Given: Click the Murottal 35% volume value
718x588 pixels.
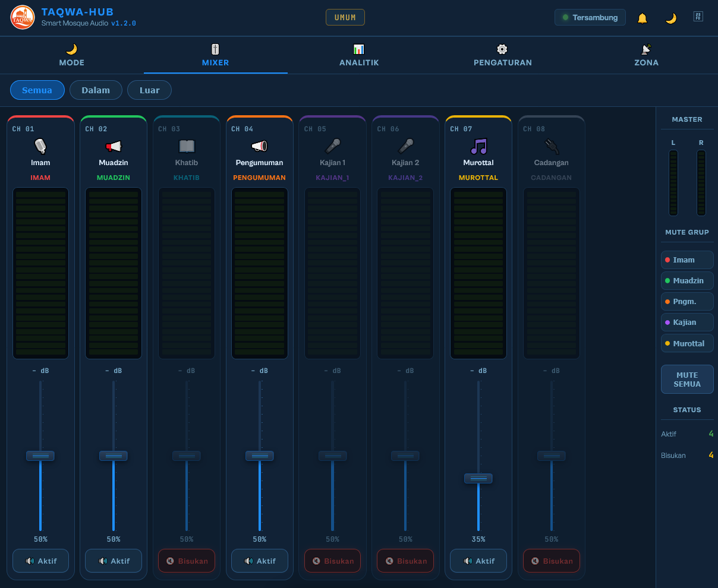Looking at the screenshot, I should pos(478,539).
